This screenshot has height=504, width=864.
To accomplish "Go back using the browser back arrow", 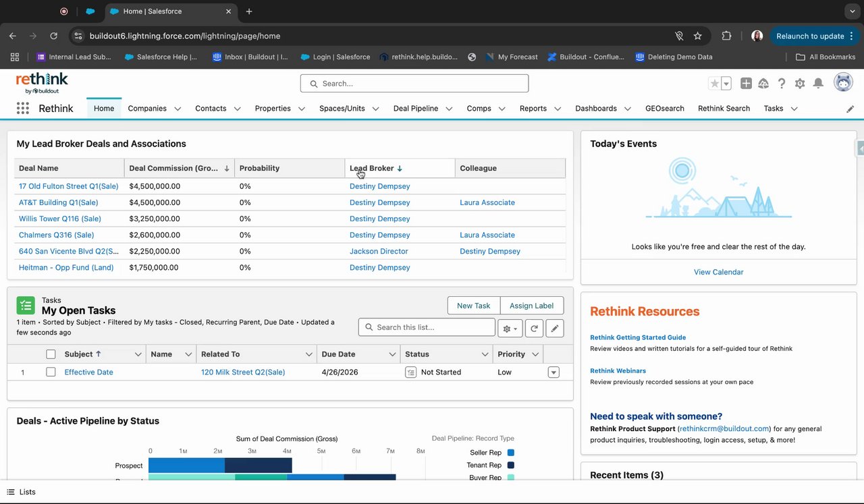I will point(12,36).
